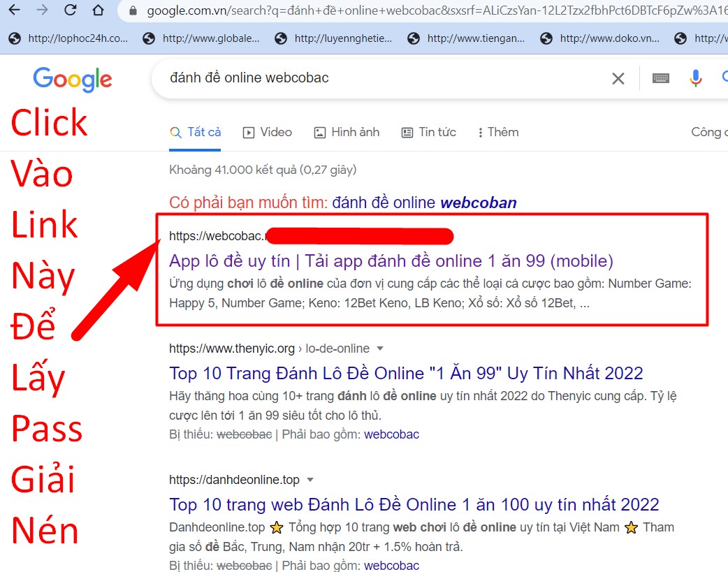Switch to the Hình ảnh results tab
This screenshot has width=728, height=572.
347,132
